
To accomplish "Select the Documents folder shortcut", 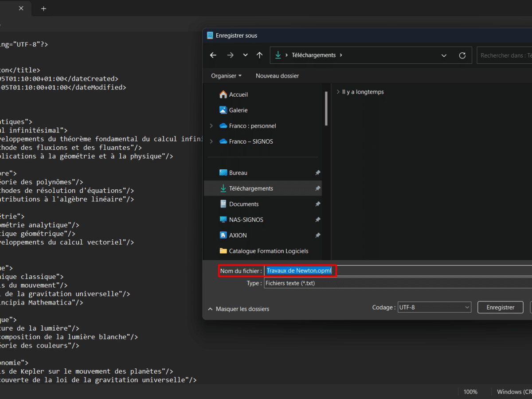I will [x=243, y=204].
